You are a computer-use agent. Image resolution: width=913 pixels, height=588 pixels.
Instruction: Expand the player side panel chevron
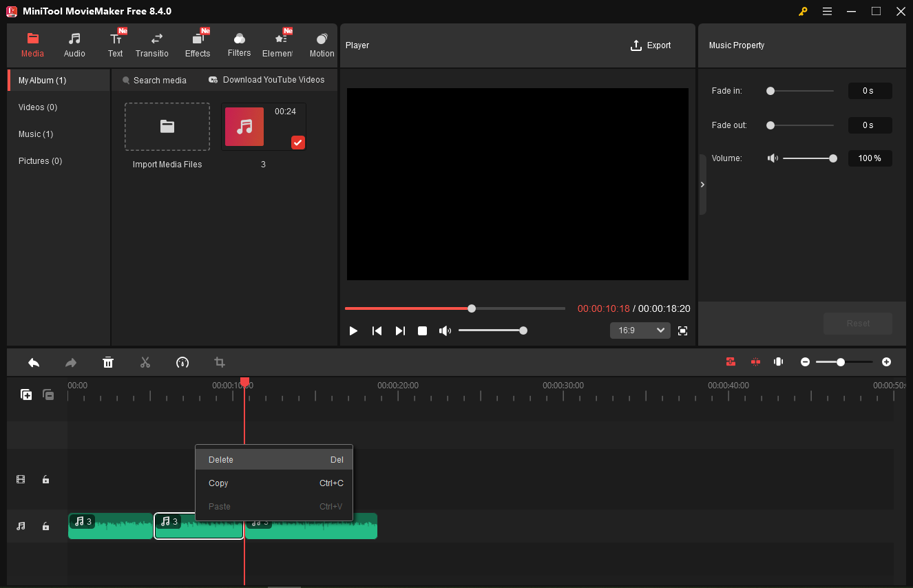click(702, 185)
